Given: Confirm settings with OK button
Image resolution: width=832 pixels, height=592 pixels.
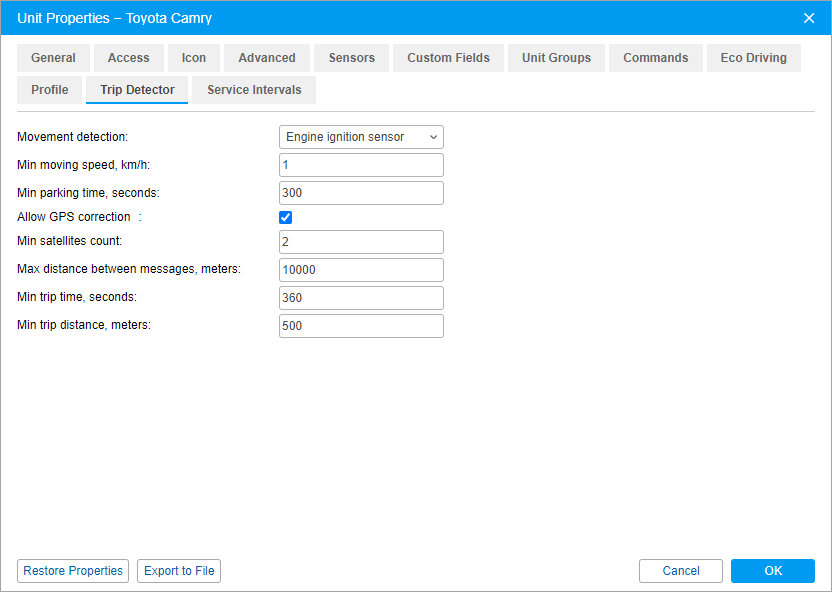Looking at the screenshot, I should tap(773, 571).
